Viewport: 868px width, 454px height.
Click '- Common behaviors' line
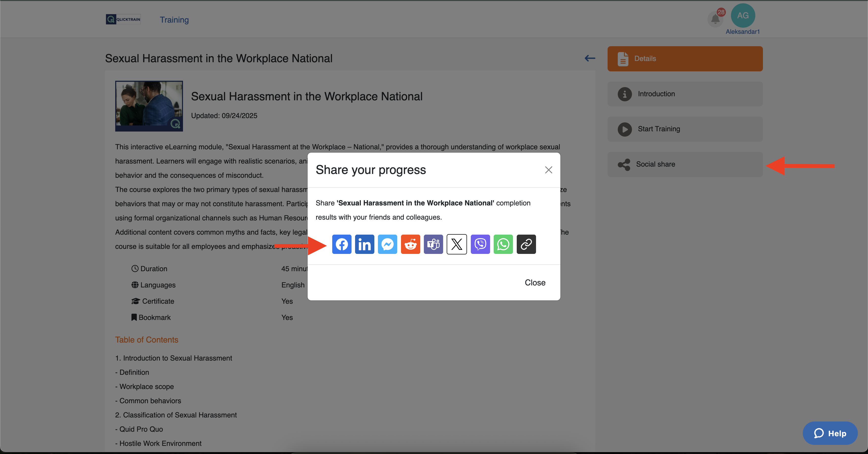point(148,401)
